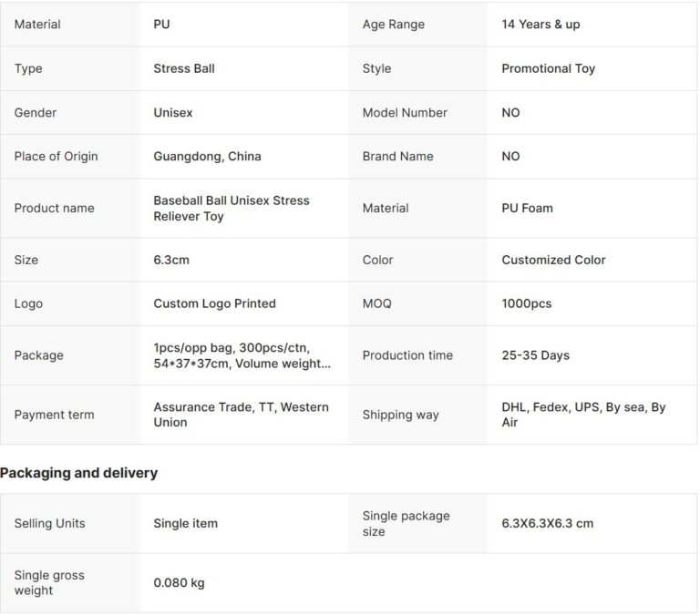The height and width of the screenshot is (616, 700).
Task: Click the "Guangdong, China" origin value
Action: point(207,156)
